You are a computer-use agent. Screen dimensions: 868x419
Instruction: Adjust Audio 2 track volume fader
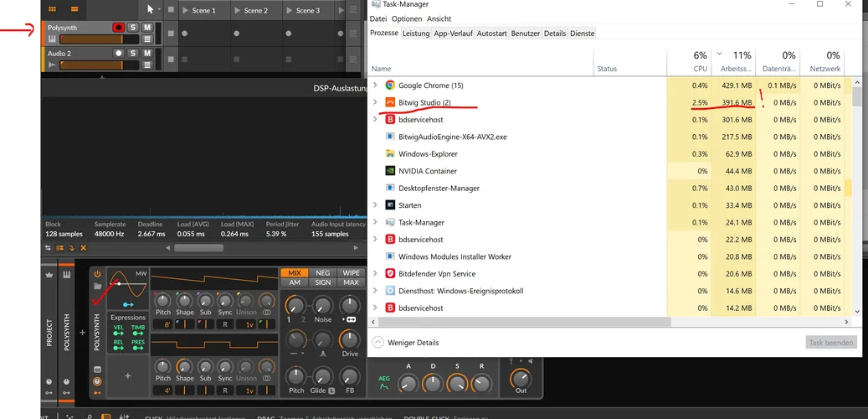coord(99,65)
